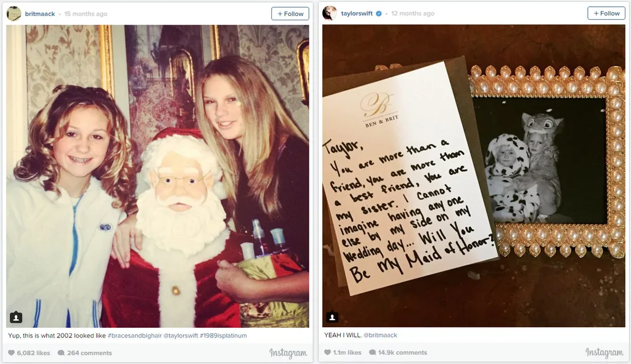Click the verified badge next to taylorswift
The height and width of the screenshot is (364, 631).
[379, 14]
